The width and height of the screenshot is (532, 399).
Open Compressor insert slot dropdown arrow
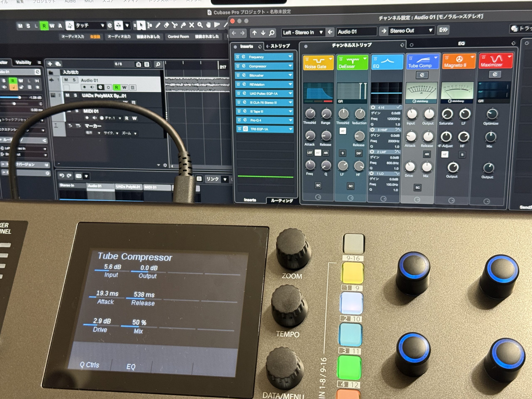click(x=290, y=66)
